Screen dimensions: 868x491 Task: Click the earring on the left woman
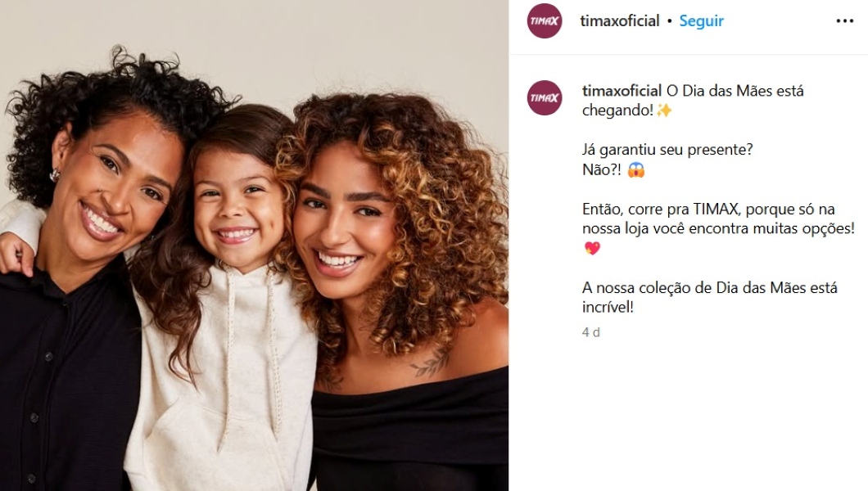tap(54, 175)
